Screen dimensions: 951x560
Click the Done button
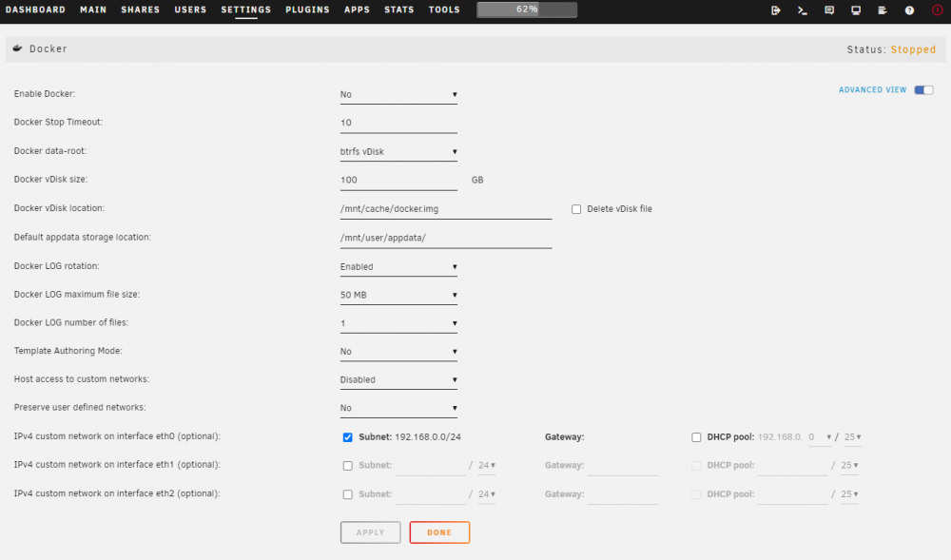pos(439,532)
